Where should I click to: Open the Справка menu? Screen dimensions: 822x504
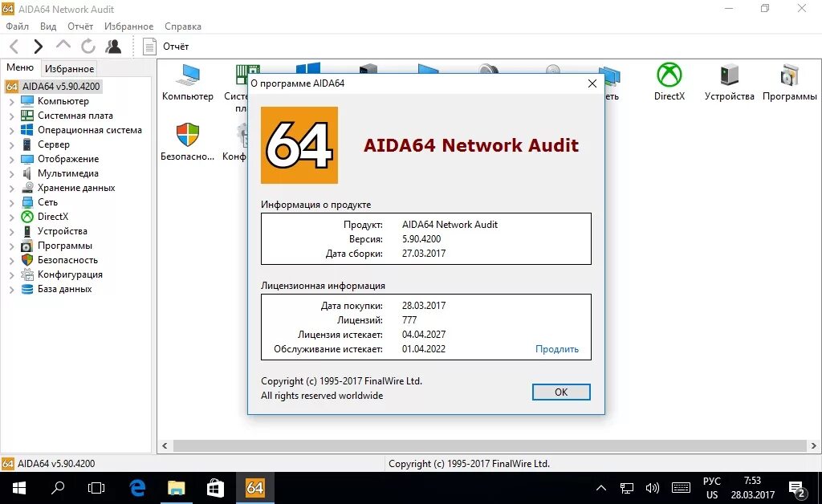tap(183, 26)
